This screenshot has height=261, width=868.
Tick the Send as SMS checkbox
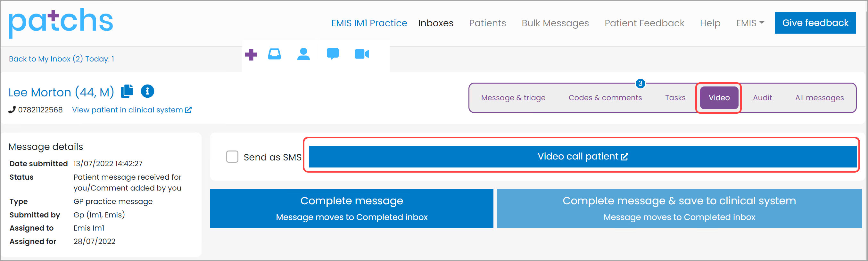coord(232,157)
